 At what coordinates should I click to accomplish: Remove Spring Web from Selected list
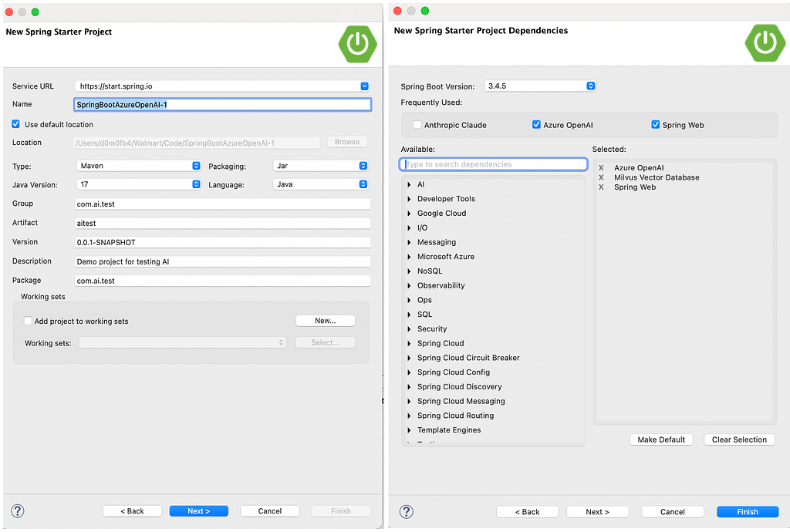click(x=601, y=187)
